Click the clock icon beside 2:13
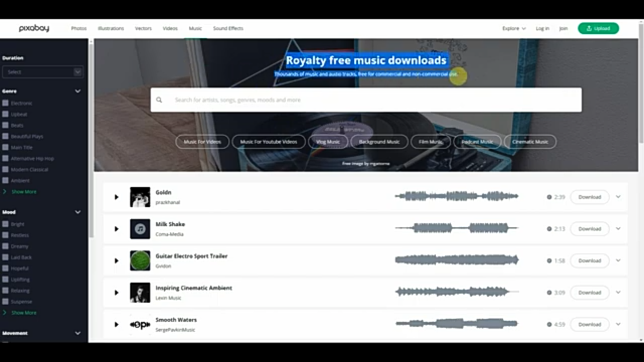The width and height of the screenshot is (644, 362). [x=549, y=229]
